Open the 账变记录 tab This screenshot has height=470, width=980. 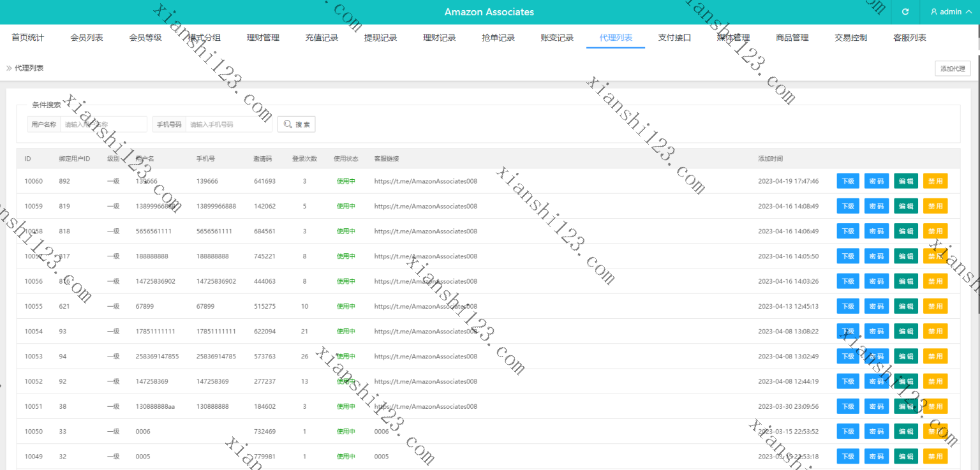click(x=557, y=38)
